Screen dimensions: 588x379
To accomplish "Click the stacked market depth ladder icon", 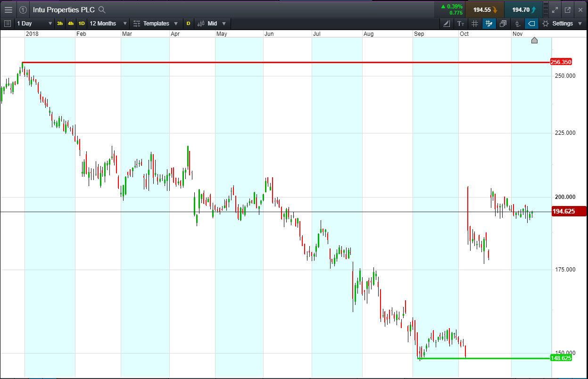I will (x=546, y=9).
